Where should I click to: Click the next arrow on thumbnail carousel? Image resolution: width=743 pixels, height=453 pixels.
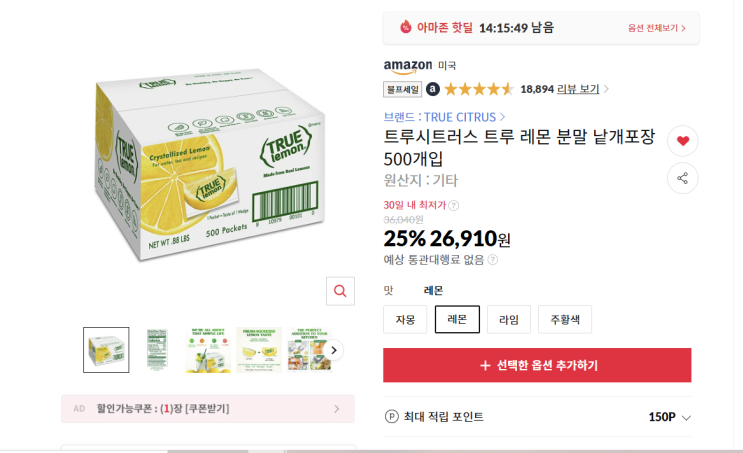tap(334, 350)
